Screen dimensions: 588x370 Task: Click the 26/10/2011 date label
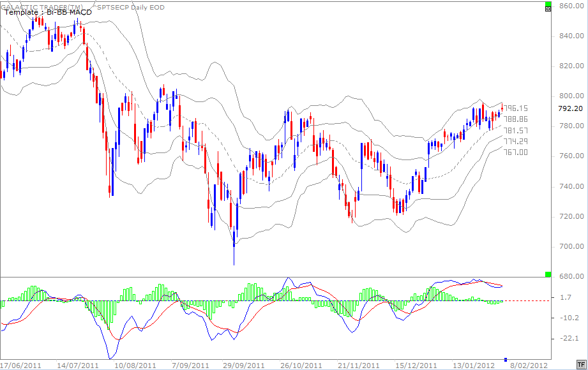[x=301, y=365]
